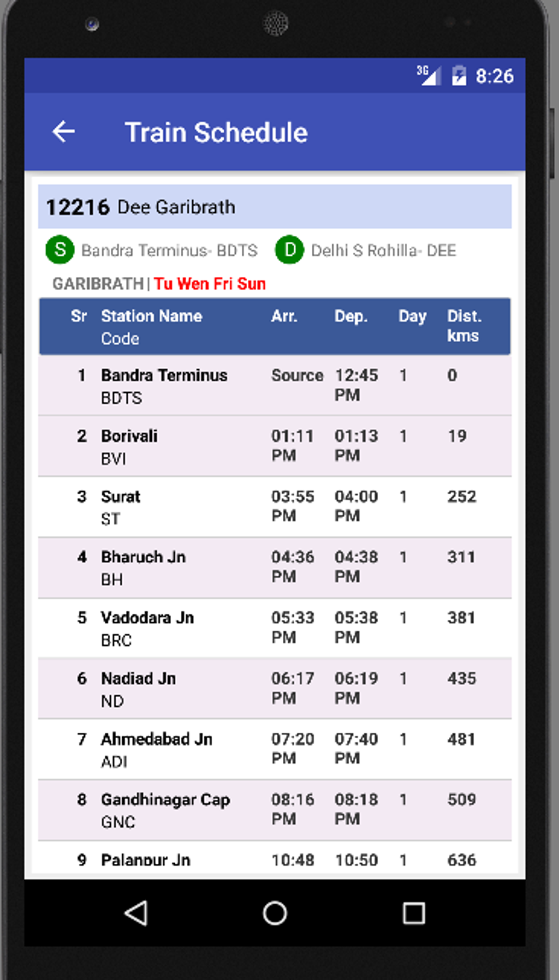Tap the Delhi S Rohilla- DEE label
This screenshot has width=559, height=980.
point(383,251)
